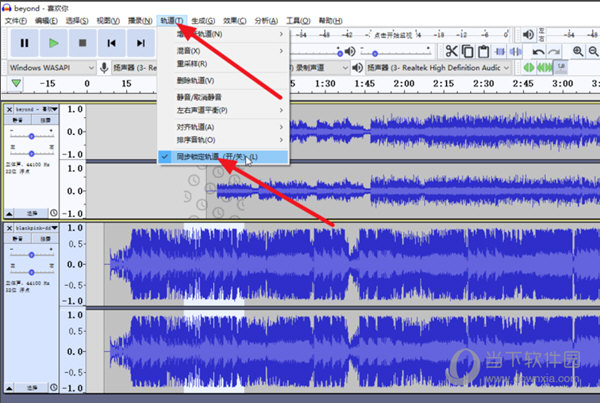The width and height of the screenshot is (600, 403).
Task: Adjust the blackpink track pan slider
Action: pos(31,272)
